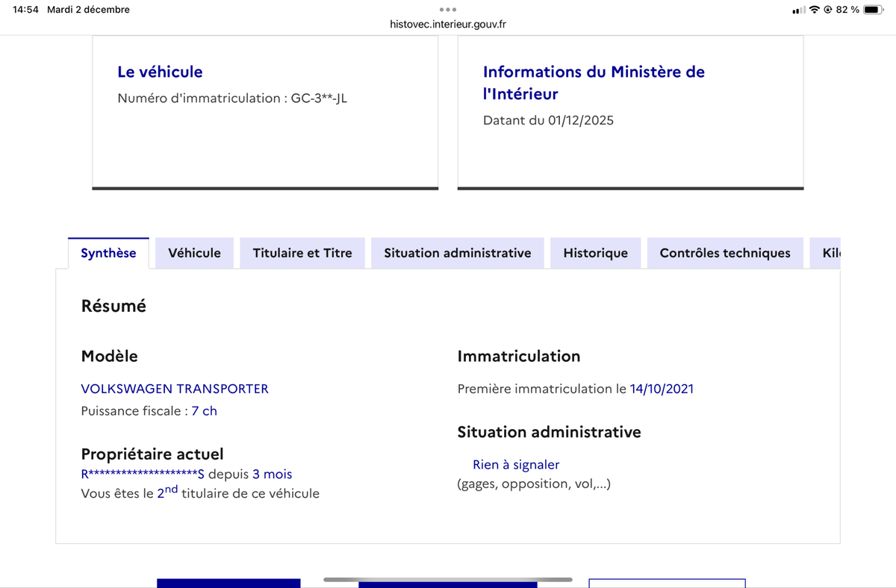
Task: Open the Titulaire et Titre tab
Action: point(302,253)
